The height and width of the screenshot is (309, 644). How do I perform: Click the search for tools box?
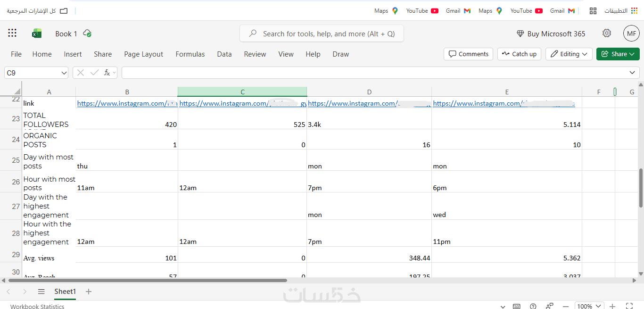tap(322, 33)
